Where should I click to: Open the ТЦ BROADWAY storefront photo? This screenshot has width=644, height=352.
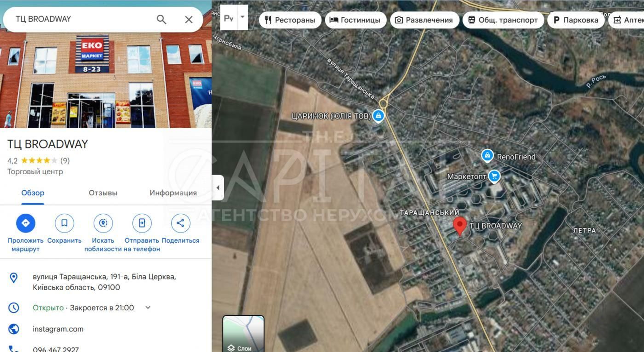click(106, 80)
